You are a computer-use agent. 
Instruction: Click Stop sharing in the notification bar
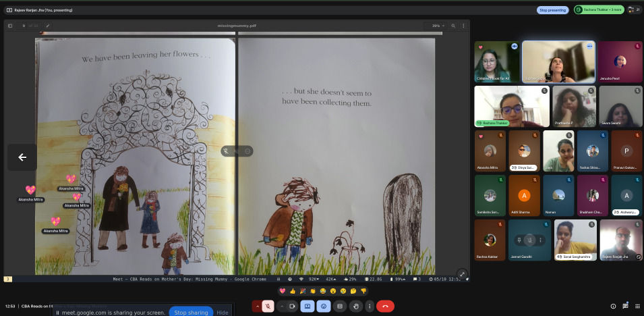(x=191, y=313)
